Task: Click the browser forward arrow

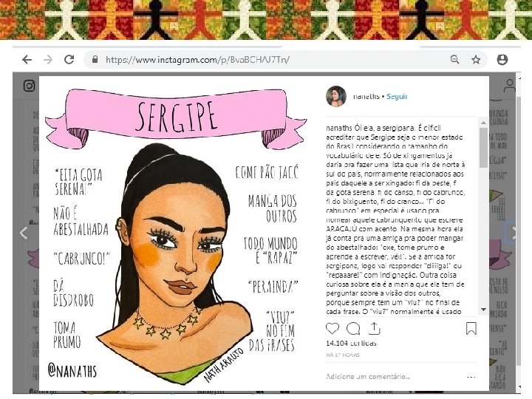Action: 48,60
